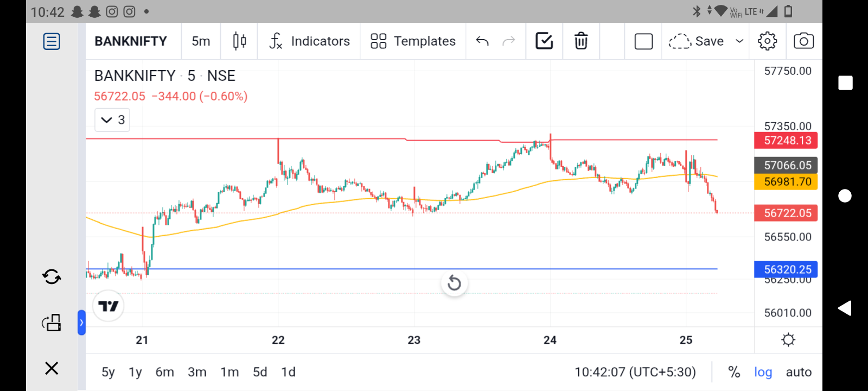Image resolution: width=868 pixels, height=391 pixels.
Task: Click the -344.00 (-0.60%) change text
Action: [199, 96]
